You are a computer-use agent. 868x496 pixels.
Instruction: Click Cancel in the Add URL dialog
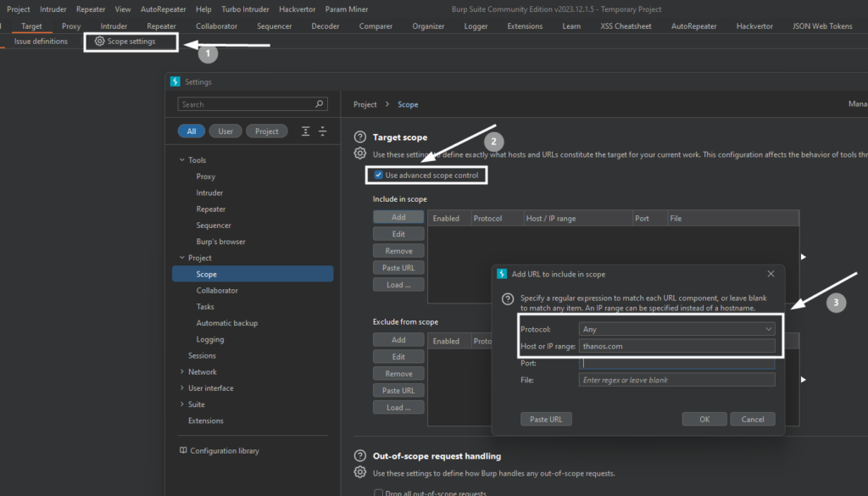(753, 419)
